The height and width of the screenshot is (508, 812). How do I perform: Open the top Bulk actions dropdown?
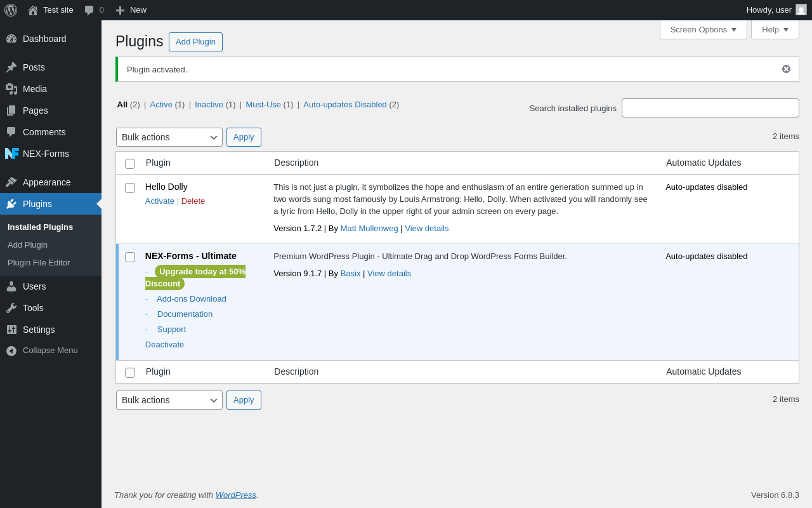click(169, 137)
